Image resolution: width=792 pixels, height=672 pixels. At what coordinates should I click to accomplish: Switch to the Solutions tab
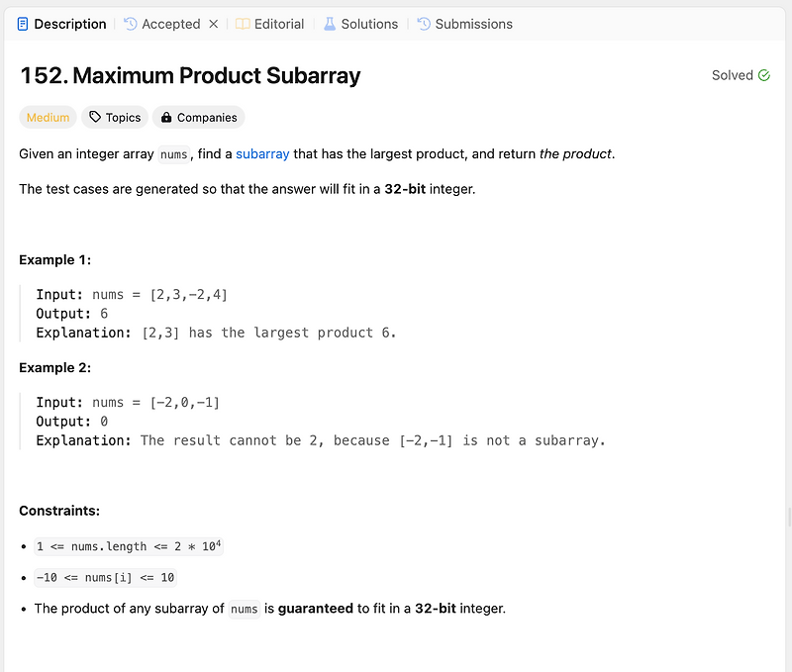coord(368,24)
